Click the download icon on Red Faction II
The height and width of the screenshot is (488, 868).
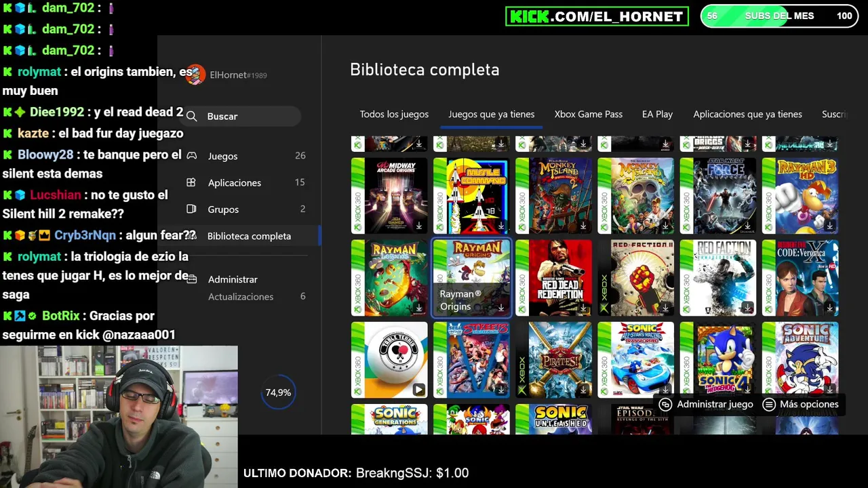point(665,308)
